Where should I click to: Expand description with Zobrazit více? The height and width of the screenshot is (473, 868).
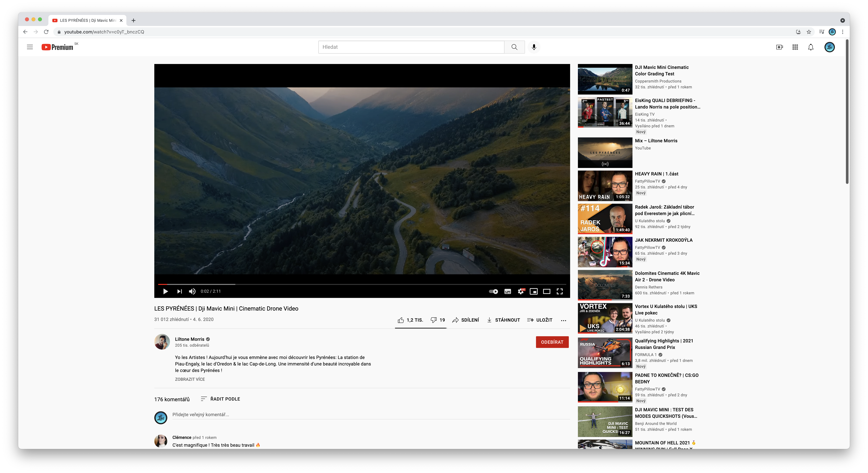point(190,379)
